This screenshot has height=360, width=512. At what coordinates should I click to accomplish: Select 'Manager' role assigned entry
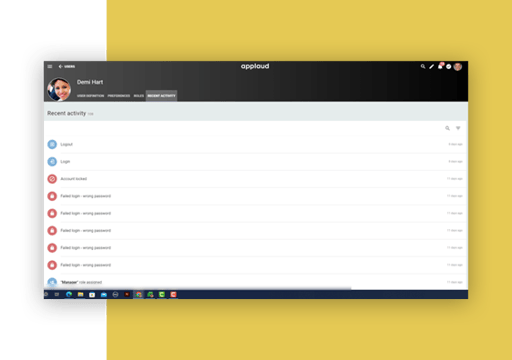81,282
